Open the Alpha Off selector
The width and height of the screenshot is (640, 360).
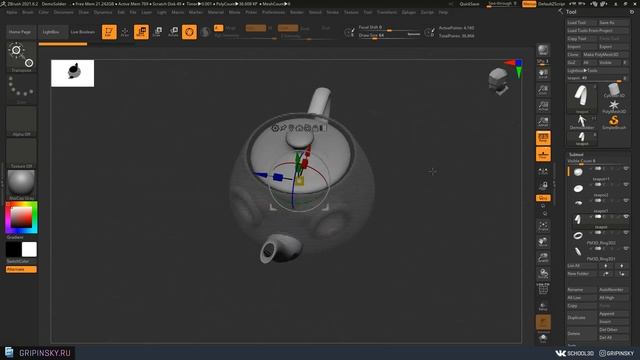[x=21, y=121]
